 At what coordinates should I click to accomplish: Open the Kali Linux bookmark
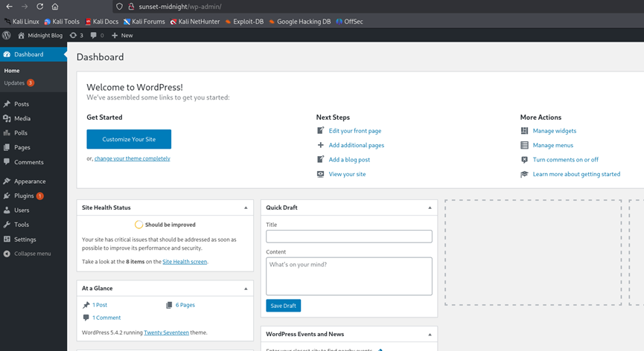tap(22, 22)
